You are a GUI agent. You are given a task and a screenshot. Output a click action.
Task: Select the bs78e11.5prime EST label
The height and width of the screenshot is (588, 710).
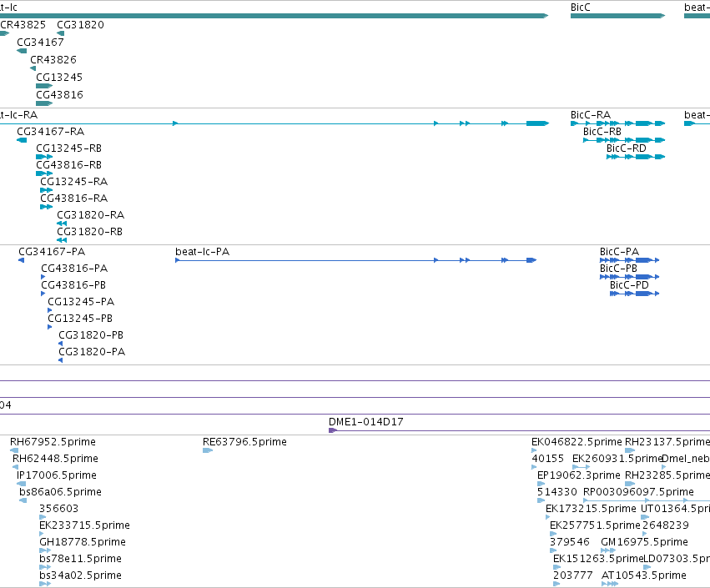pyautogui.click(x=81, y=559)
